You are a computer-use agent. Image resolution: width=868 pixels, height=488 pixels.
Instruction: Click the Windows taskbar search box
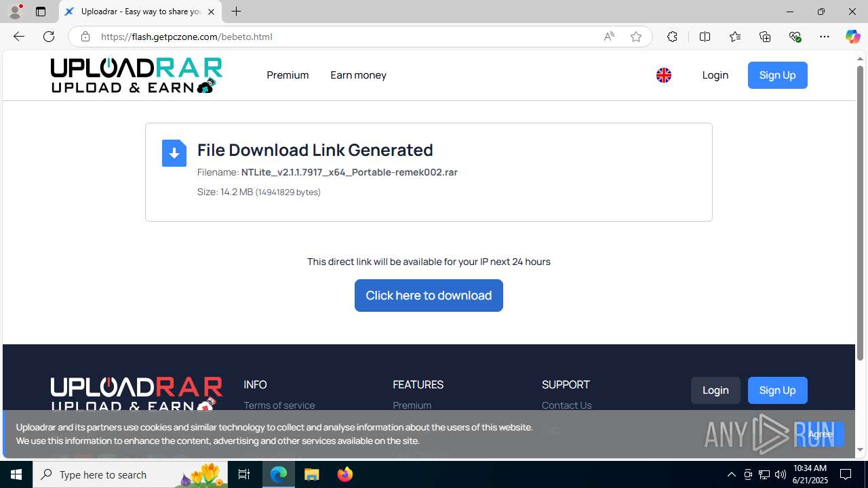[132, 474]
